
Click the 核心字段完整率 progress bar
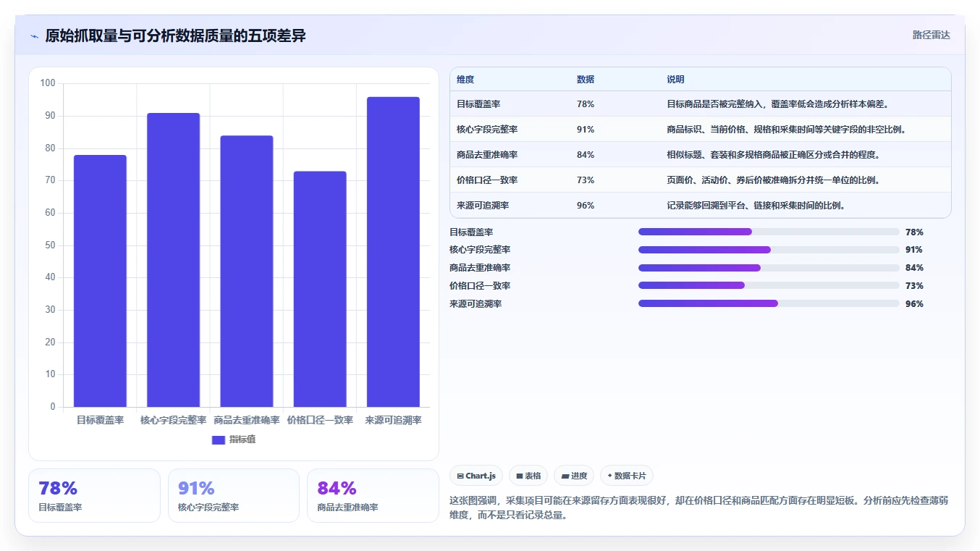[x=769, y=250]
